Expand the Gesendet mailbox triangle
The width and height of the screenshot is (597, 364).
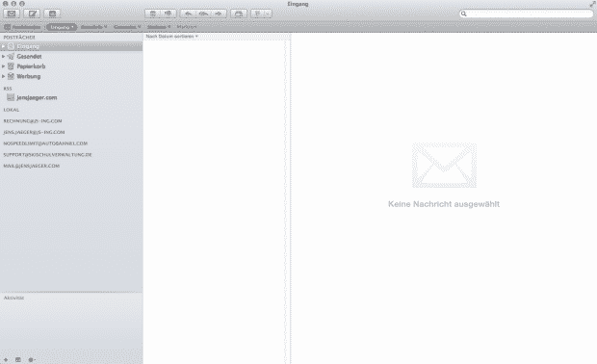point(4,57)
